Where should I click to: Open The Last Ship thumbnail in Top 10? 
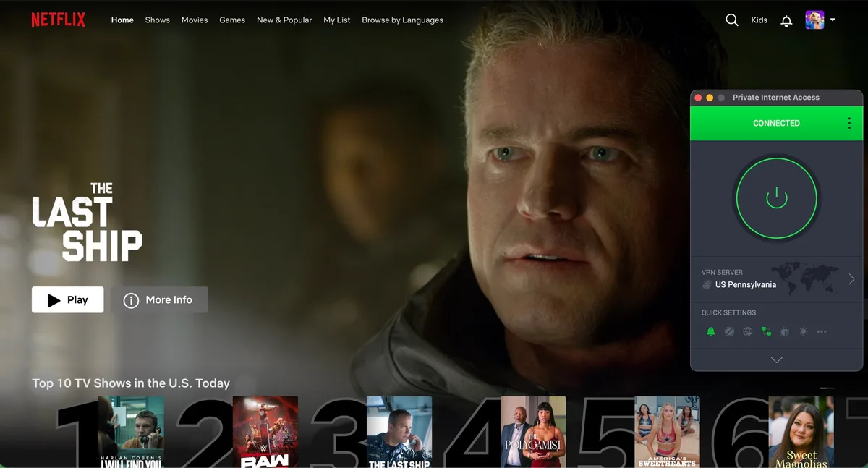tap(399, 432)
